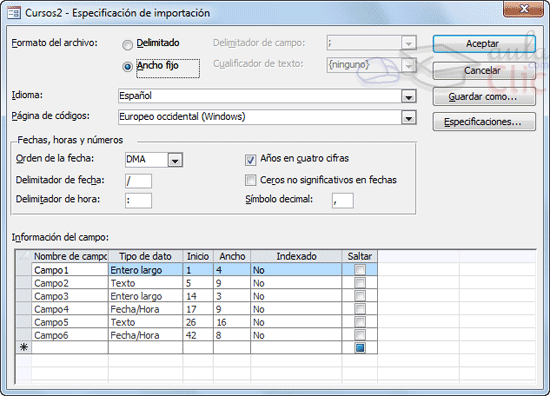Open Delimitador de campo dropdown
550x396 pixels.
[408, 43]
